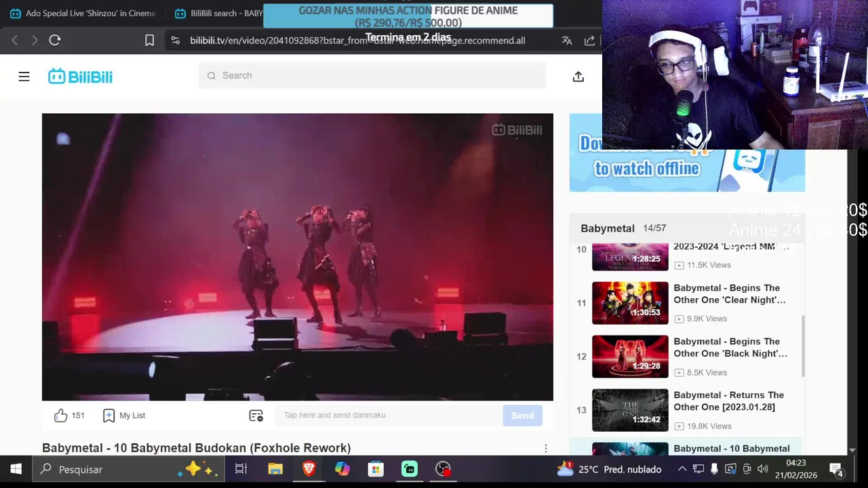Screen dimensions: 868x488
Task: Open Copilot taskbar icon
Action: click(x=342, y=469)
